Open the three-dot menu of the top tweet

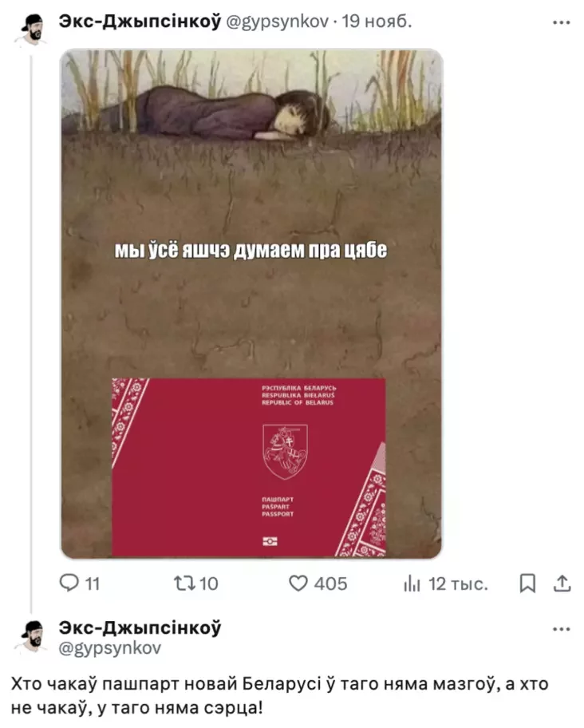[562, 22]
